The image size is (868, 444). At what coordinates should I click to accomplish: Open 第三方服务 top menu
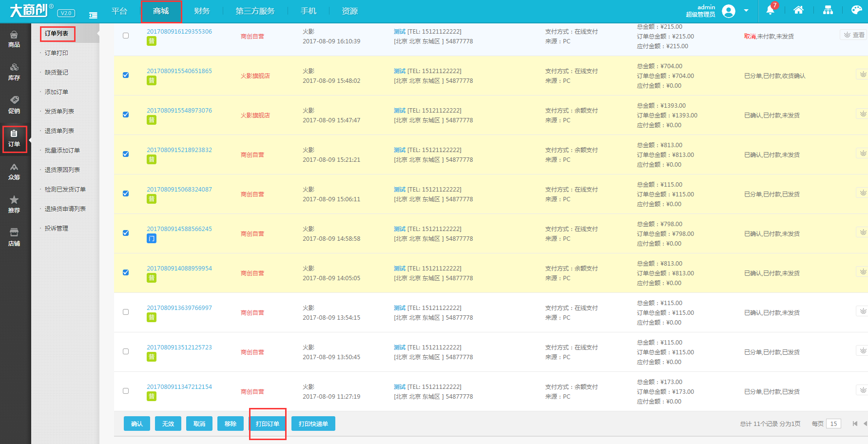[x=255, y=11]
